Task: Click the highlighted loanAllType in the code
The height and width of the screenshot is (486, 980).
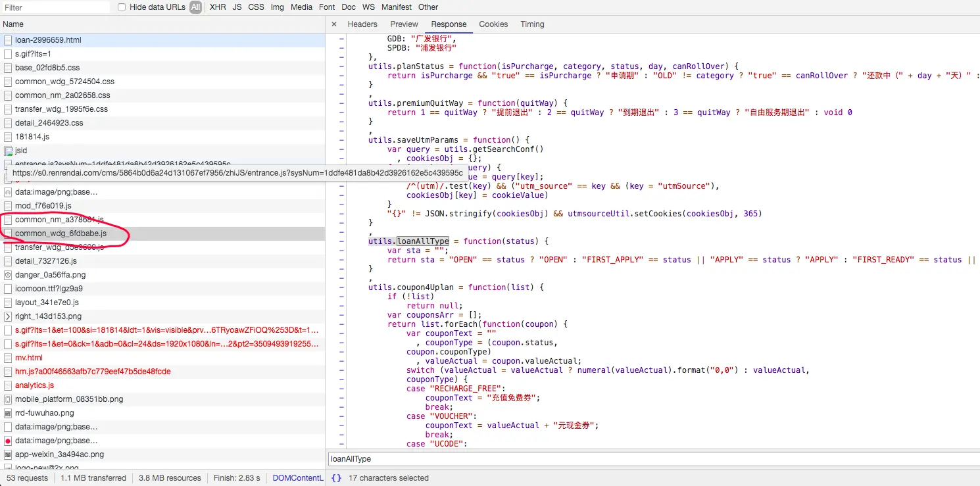Action: pyautogui.click(x=423, y=241)
